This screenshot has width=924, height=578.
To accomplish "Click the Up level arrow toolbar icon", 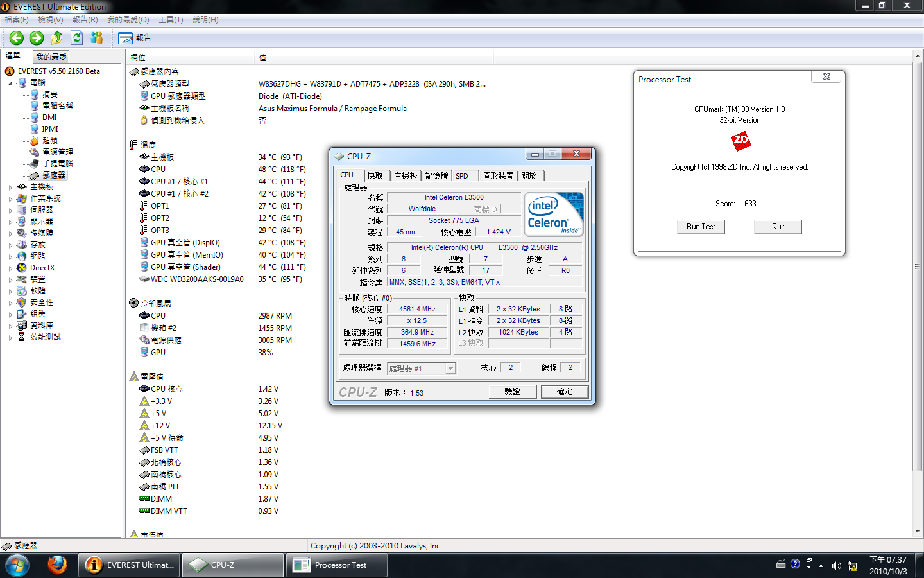I will coord(56,38).
